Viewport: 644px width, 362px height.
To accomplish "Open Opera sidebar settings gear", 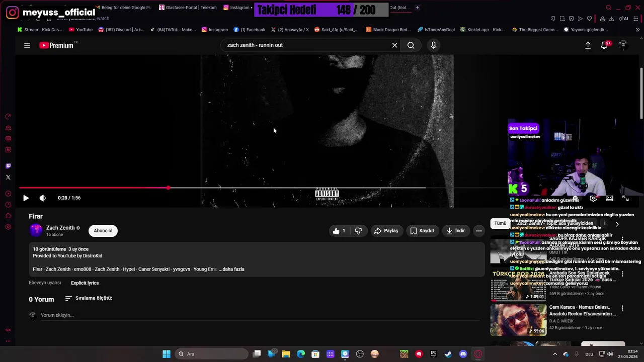I will (x=8, y=227).
